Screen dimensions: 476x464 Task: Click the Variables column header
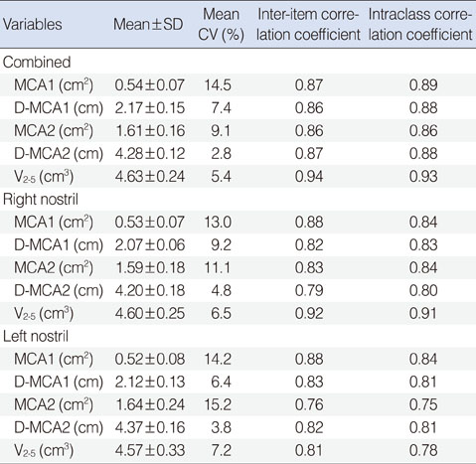coord(33,25)
